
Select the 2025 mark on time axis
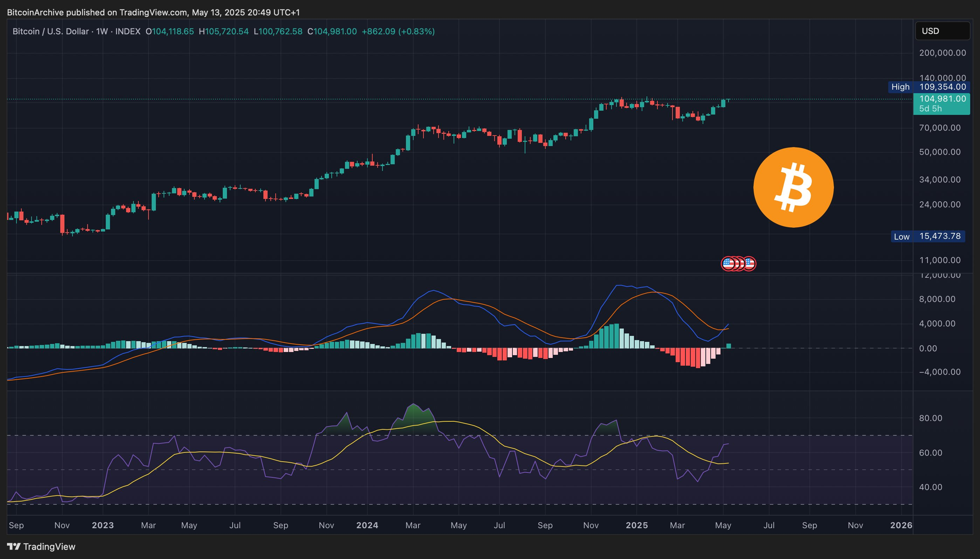[637, 525]
